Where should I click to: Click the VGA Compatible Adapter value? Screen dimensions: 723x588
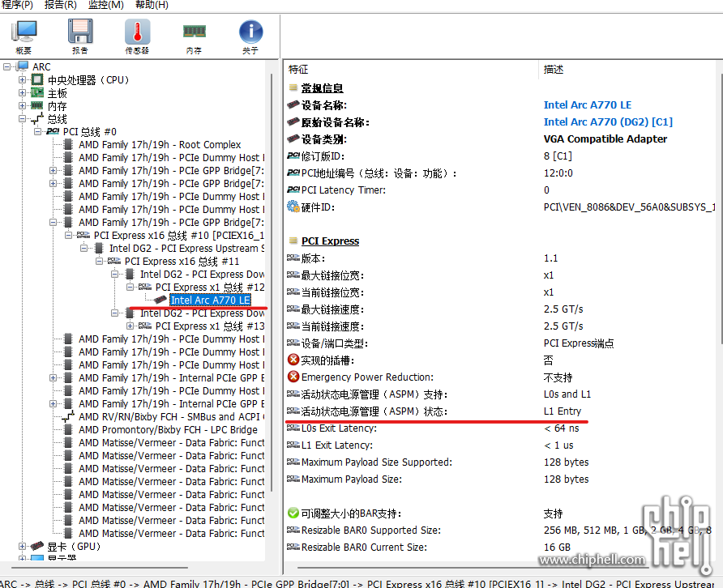pos(605,139)
